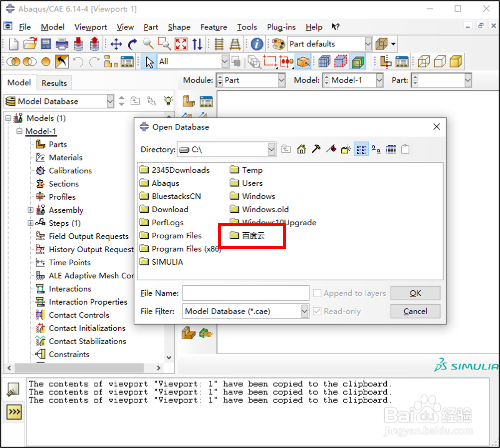Click model tree scroll down arrow

pyautogui.click(x=169, y=358)
